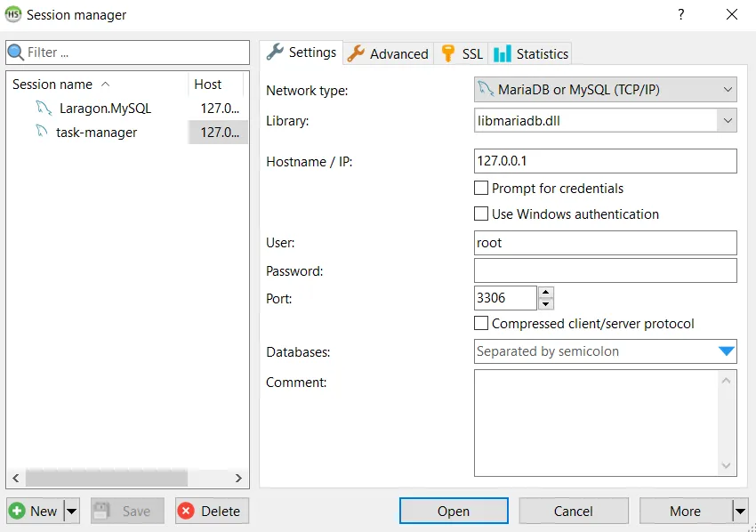Click horizontal scrollbar thumb in session list
Image resolution: width=756 pixels, height=532 pixels.
tap(107, 478)
